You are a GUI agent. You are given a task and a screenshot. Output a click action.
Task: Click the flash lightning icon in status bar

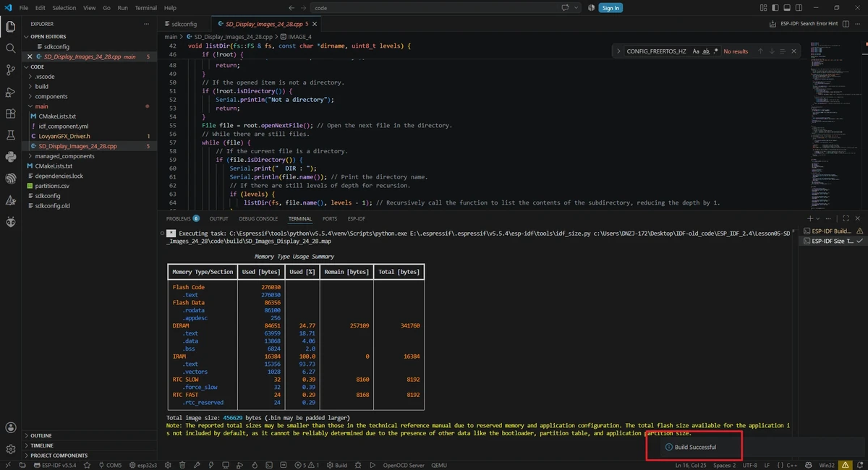[211, 465]
